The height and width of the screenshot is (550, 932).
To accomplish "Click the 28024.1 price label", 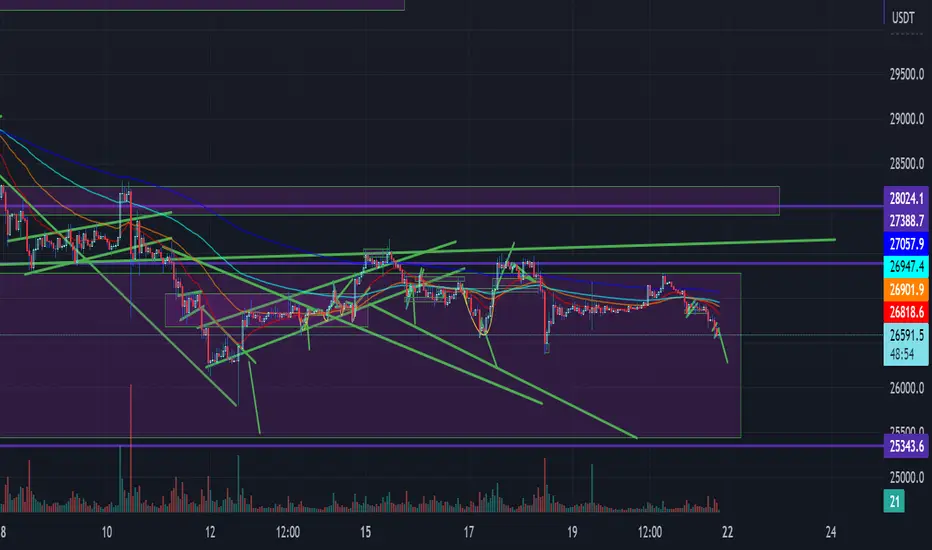I will pos(906,198).
